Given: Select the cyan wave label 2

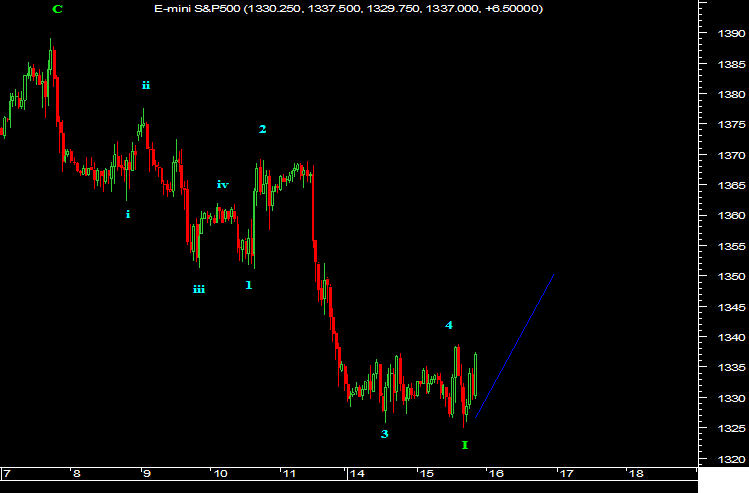Looking at the screenshot, I should pyautogui.click(x=262, y=129).
